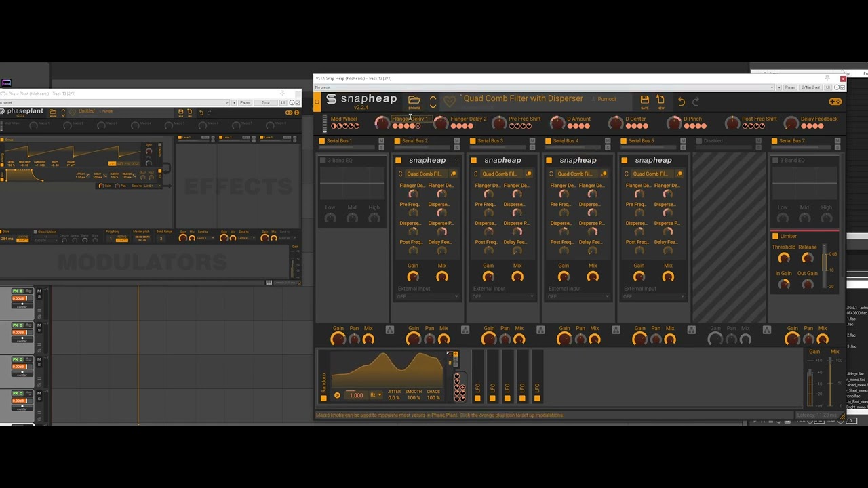Open the nested editor icon in Serial Bus 4
Image resolution: width=868 pixels, height=488 pixels.
click(x=604, y=174)
